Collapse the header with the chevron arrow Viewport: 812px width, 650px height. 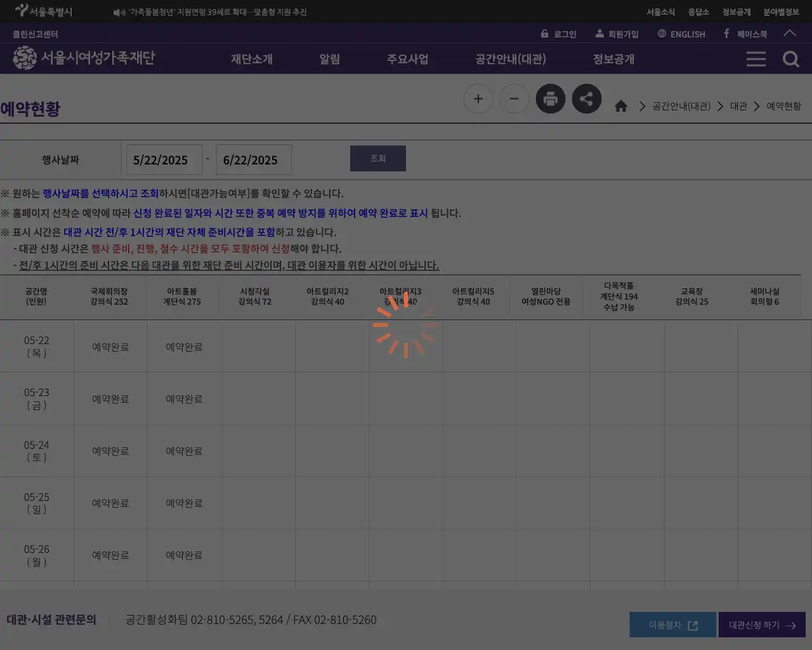coord(790,34)
